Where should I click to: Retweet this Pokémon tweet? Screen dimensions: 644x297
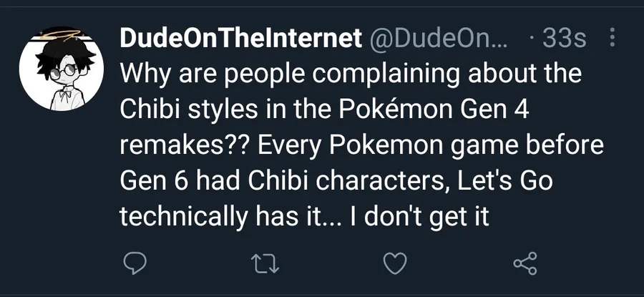pyautogui.click(x=265, y=264)
